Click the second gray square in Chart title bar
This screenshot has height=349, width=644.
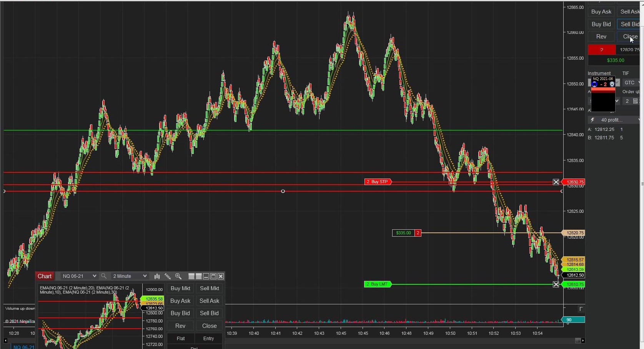199,276
